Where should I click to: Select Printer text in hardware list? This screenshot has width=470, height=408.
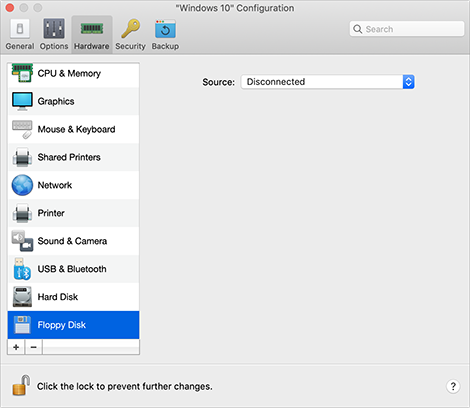click(x=51, y=213)
